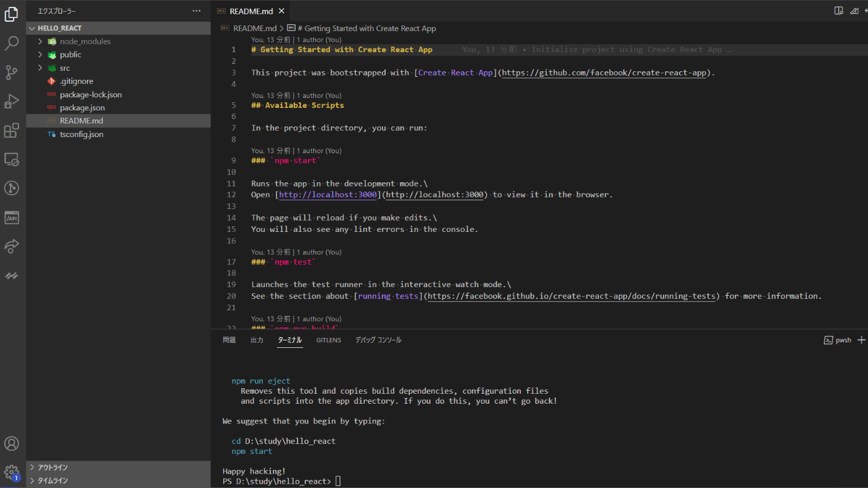
Task: Expand the タイムライン section
Action: 118,481
